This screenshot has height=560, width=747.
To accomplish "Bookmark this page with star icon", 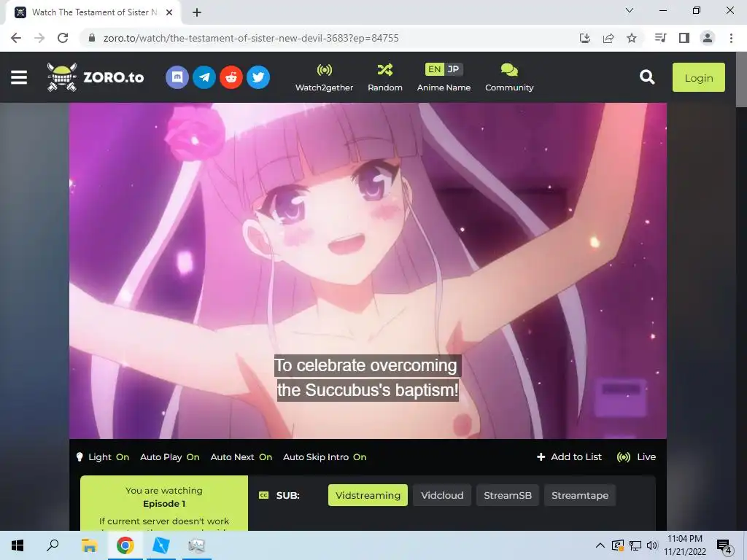I will [x=632, y=38].
